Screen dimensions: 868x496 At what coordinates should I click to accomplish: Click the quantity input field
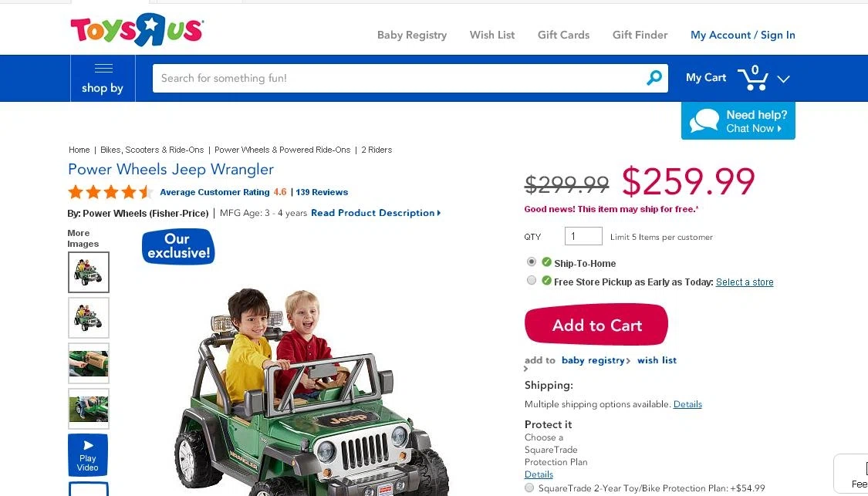(x=583, y=236)
